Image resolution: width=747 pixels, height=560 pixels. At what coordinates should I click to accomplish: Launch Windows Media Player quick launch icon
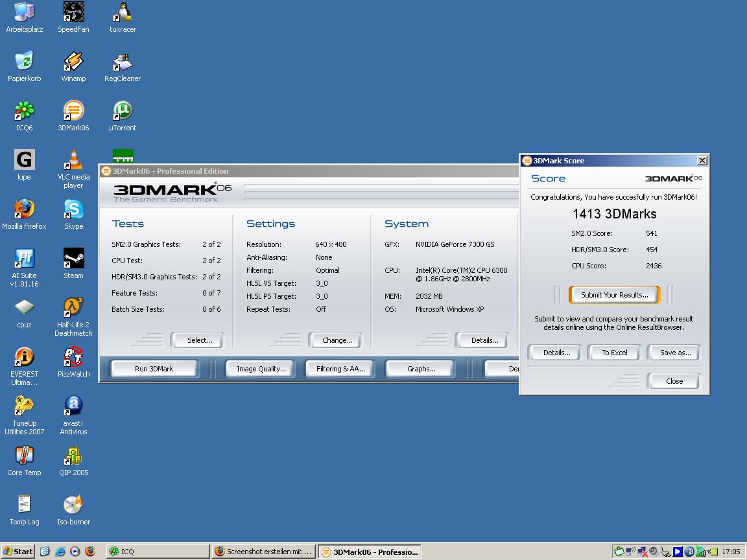[75, 552]
